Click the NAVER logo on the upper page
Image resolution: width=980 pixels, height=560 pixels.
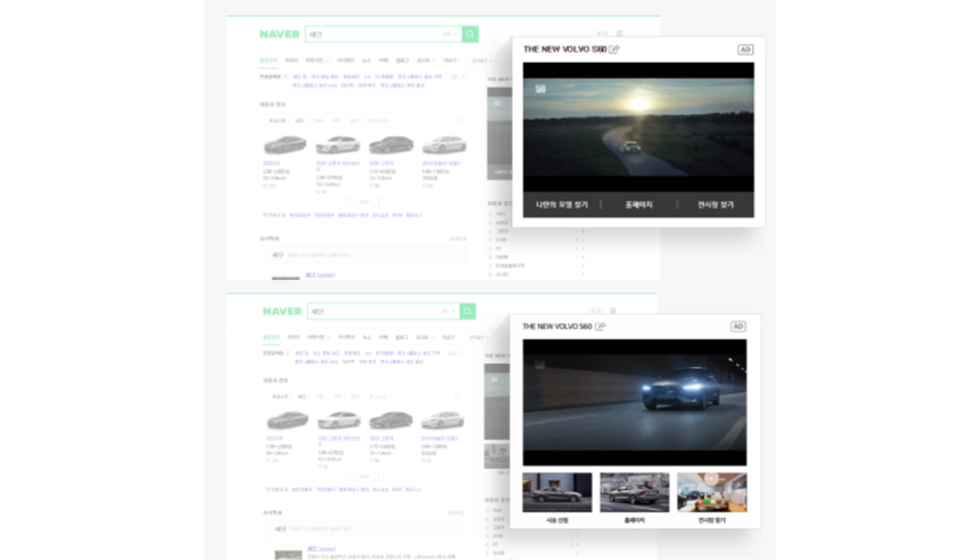[279, 34]
